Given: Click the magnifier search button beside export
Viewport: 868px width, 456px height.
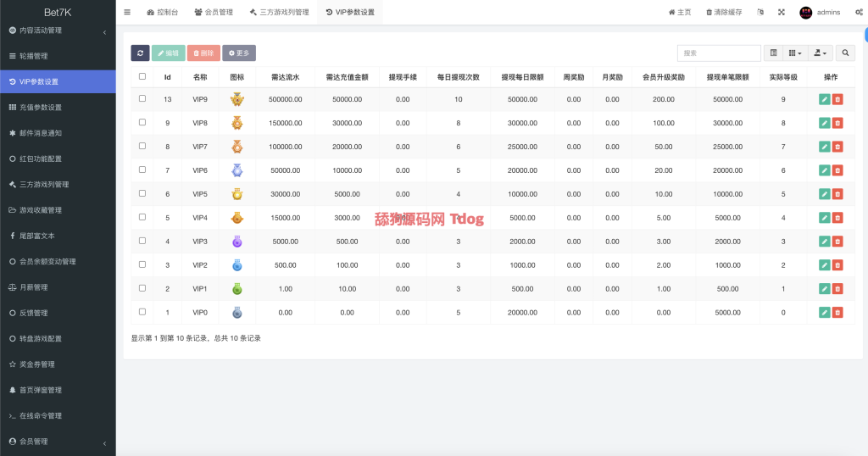Looking at the screenshot, I should tap(845, 53).
